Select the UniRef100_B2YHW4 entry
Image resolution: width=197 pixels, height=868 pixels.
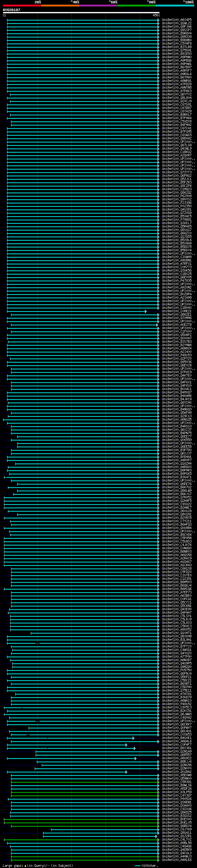coord(177,345)
